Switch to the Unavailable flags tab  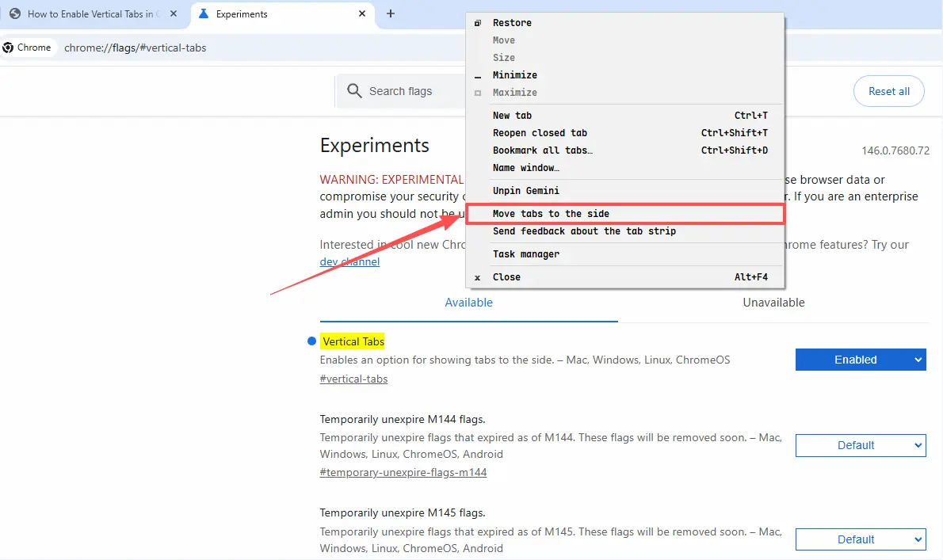pyautogui.click(x=773, y=302)
